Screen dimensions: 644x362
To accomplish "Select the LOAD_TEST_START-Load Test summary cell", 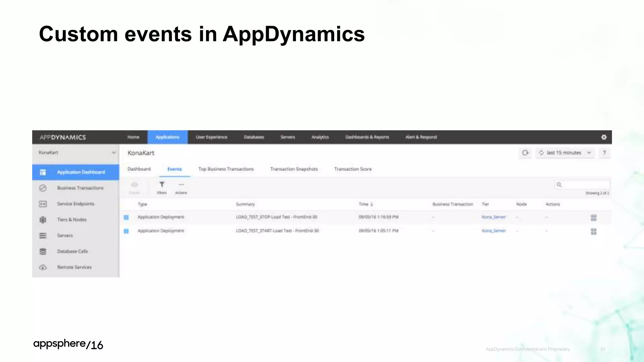I will click(277, 231).
